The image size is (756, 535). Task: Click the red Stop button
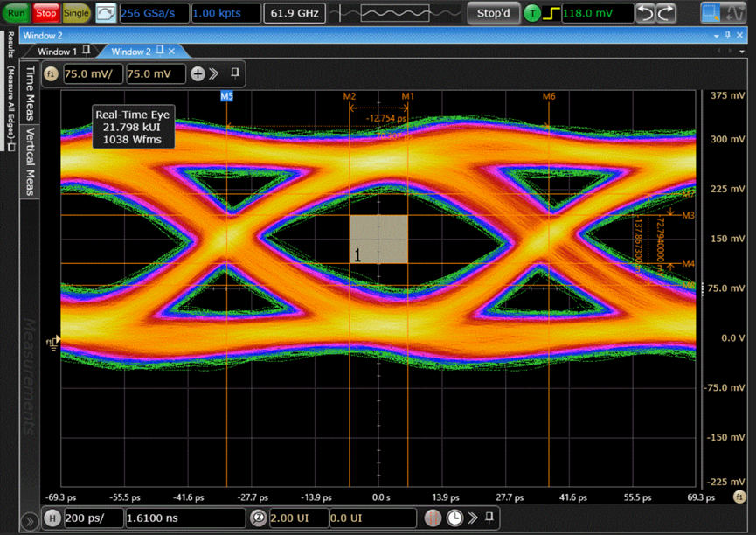click(45, 13)
